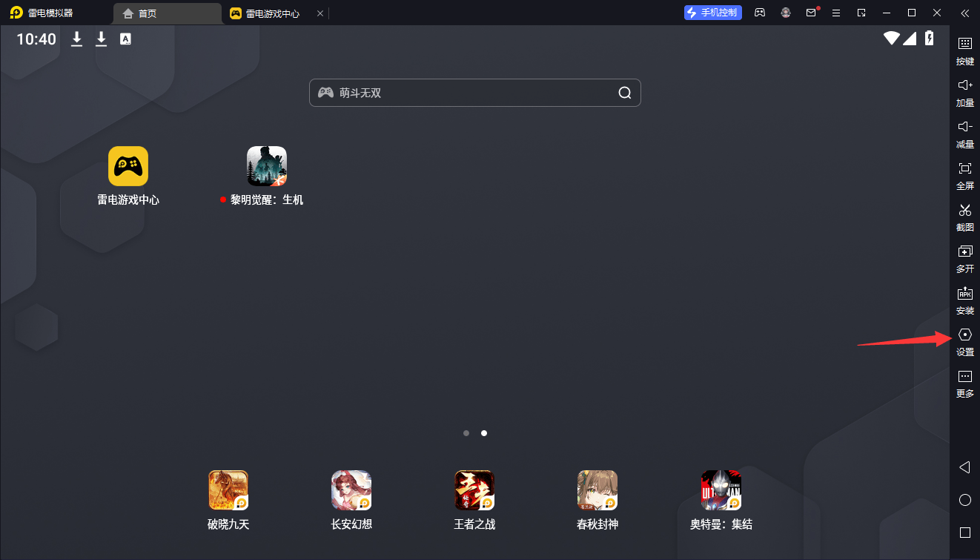Launch the 黎明觉醒：生机 game
Viewport: 980px width, 560px height.
click(266, 166)
